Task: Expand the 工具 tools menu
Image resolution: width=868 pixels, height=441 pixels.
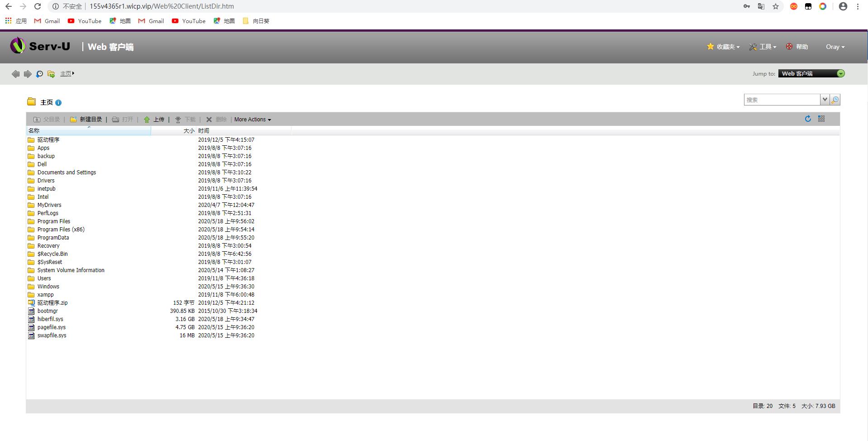Action: pos(763,47)
